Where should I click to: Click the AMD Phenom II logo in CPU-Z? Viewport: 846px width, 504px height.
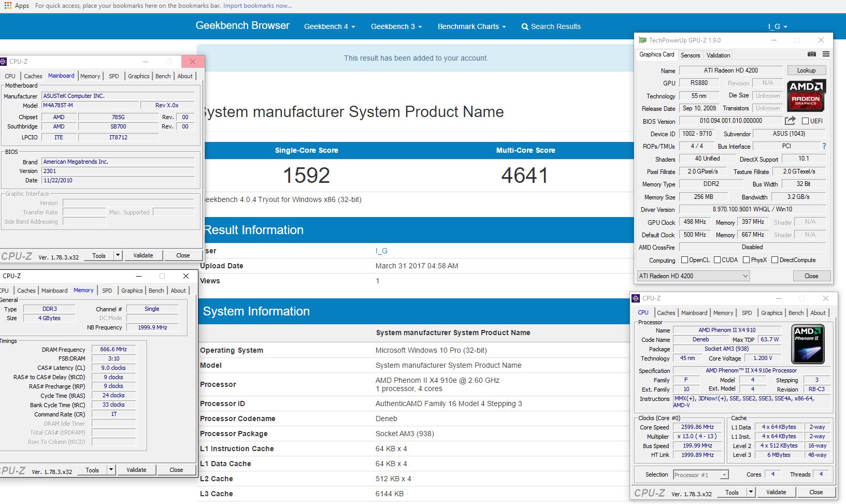(808, 344)
